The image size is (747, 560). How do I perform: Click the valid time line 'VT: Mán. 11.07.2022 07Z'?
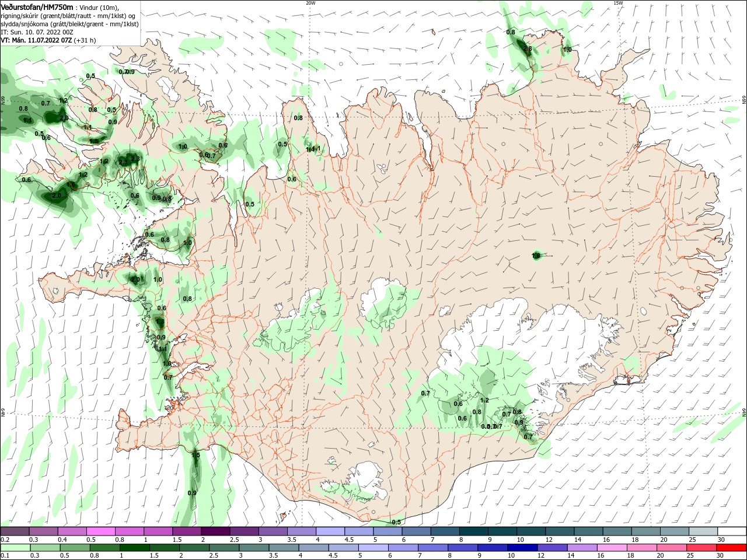(x=36, y=40)
